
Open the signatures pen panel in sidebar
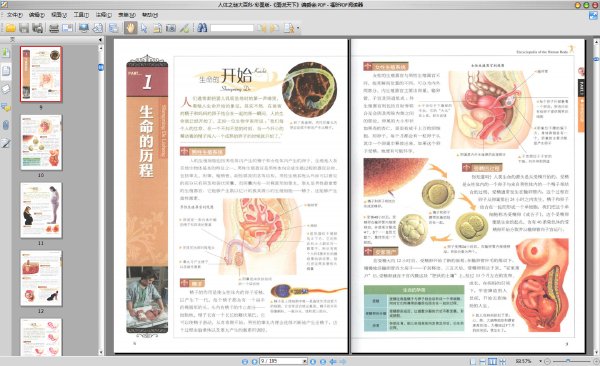click(x=5, y=143)
